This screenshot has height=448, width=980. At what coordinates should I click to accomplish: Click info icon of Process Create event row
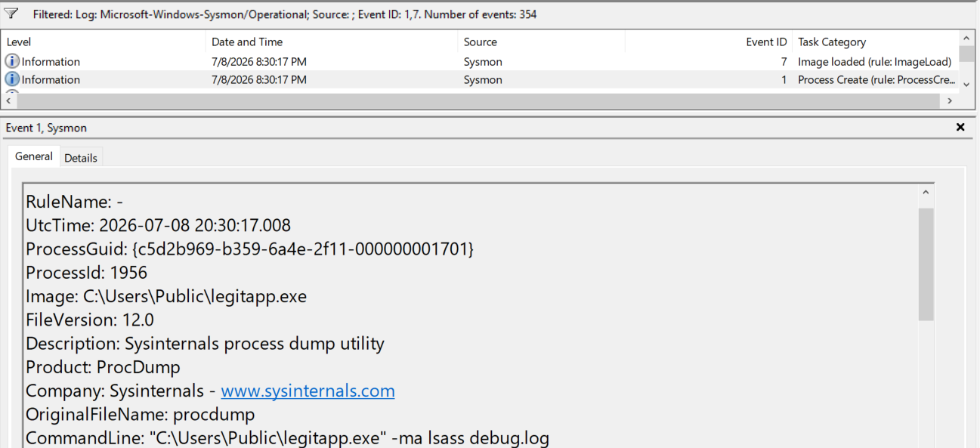click(x=12, y=79)
